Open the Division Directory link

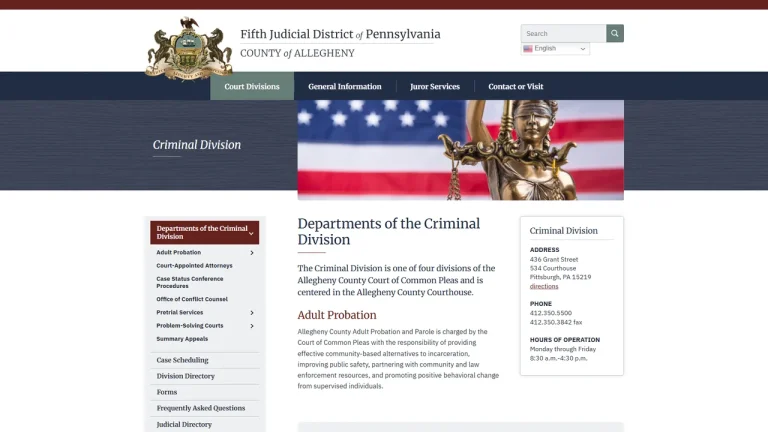tap(186, 376)
